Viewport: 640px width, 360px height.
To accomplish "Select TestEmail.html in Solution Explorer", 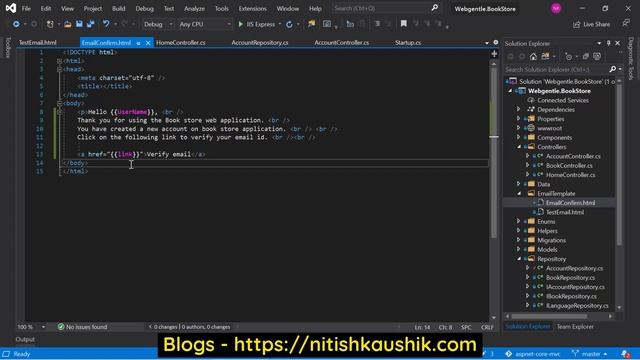I will (x=564, y=212).
